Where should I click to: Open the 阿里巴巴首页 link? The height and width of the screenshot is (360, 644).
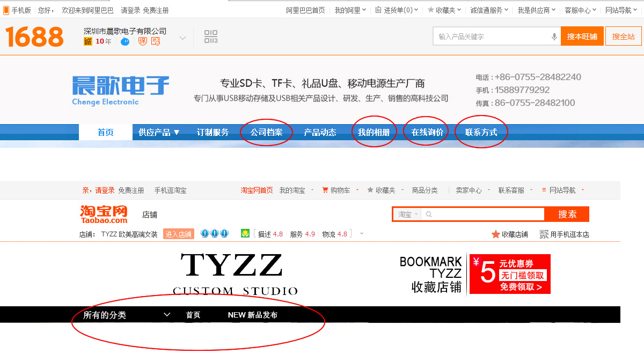(x=305, y=10)
